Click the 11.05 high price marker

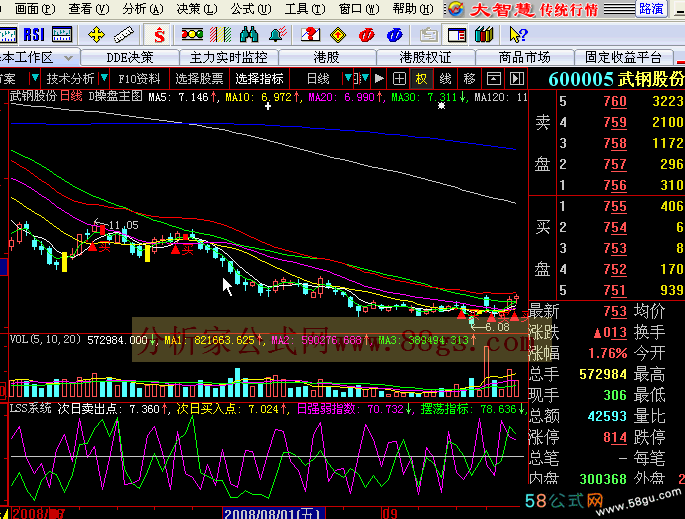[123, 225]
